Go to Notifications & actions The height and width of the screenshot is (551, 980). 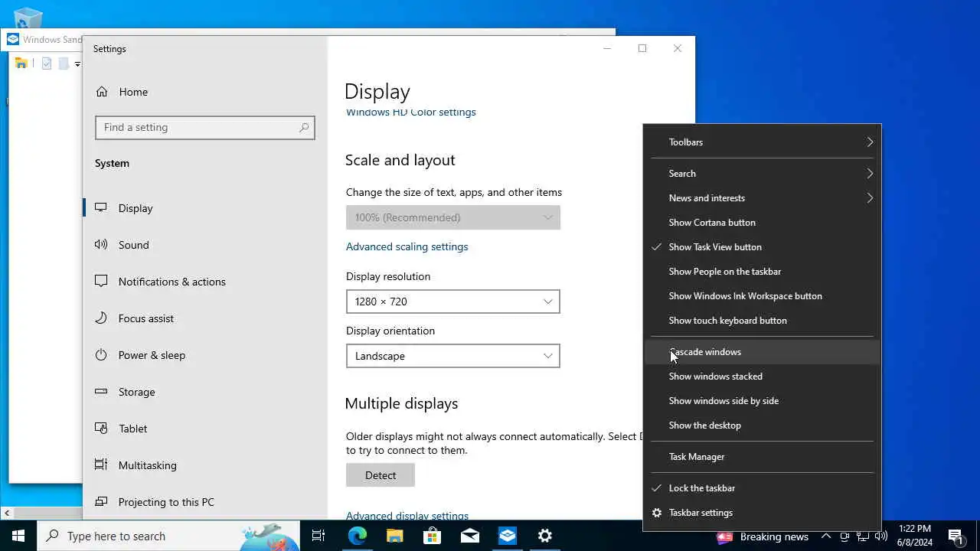tap(205, 282)
